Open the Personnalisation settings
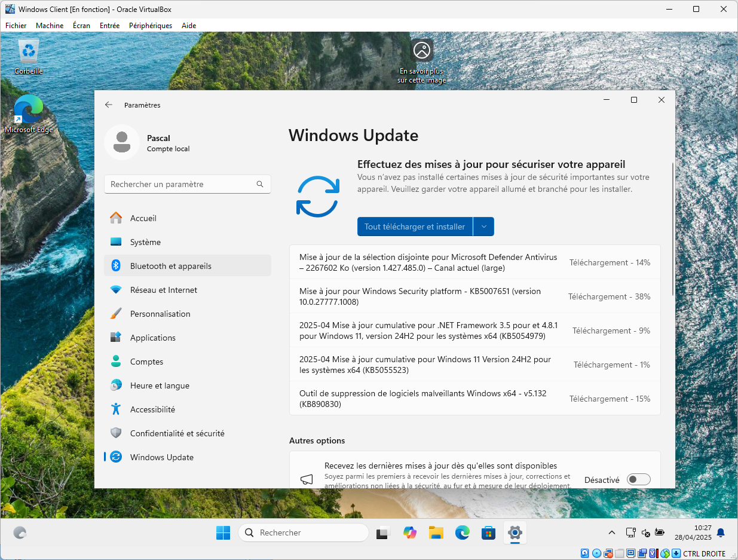Viewport: 738px width, 560px height. click(188, 314)
